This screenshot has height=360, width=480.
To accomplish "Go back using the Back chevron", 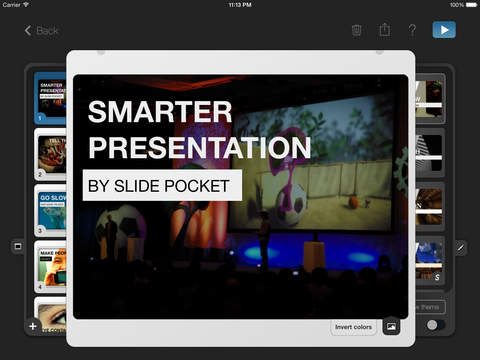I will tap(41, 31).
